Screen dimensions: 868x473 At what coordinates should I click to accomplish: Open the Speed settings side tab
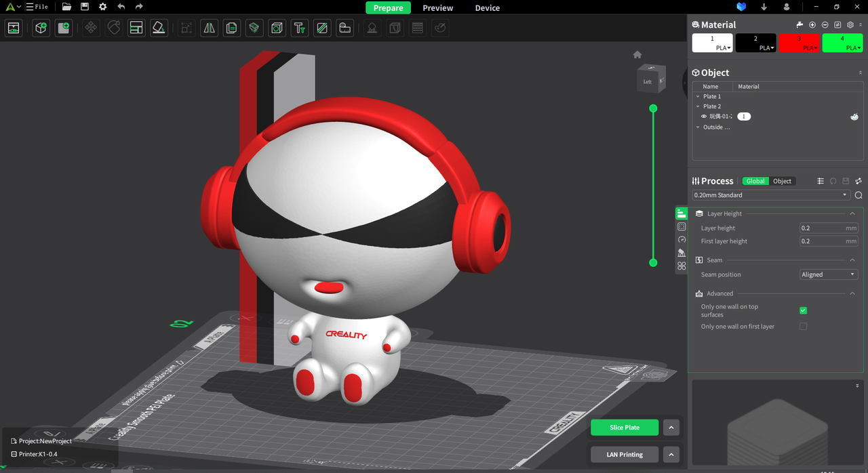tap(682, 239)
